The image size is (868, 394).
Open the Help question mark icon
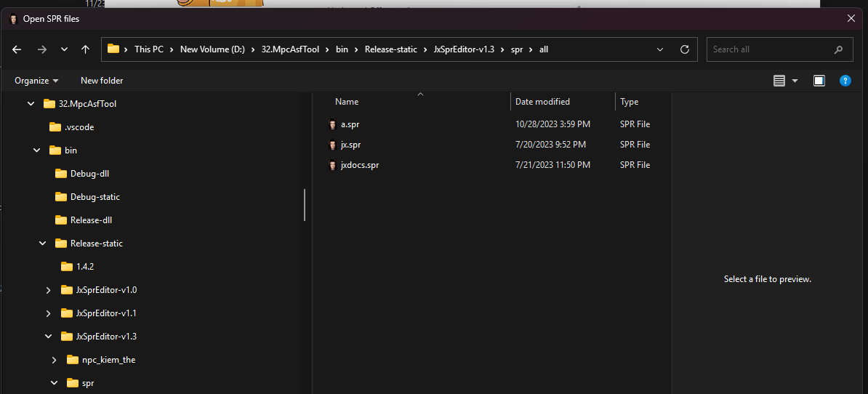pyautogui.click(x=845, y=81)
